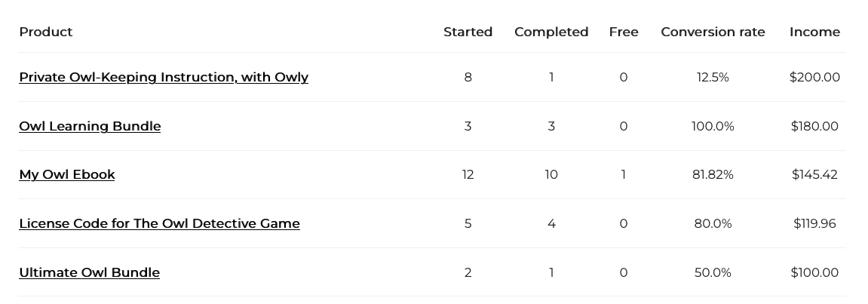Click the 100.0% conversion rate cell

point(713,126)
